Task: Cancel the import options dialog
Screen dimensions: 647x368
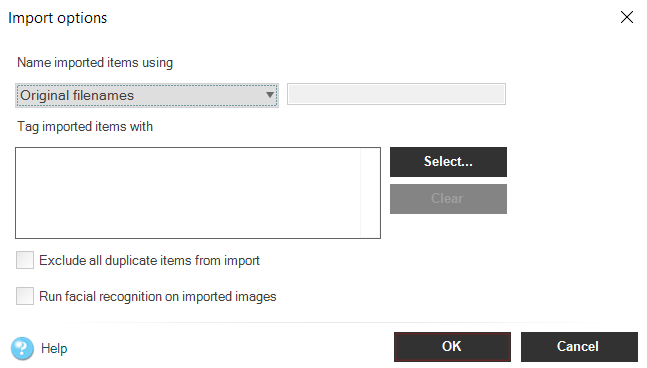Action: [x=579, y=347]
